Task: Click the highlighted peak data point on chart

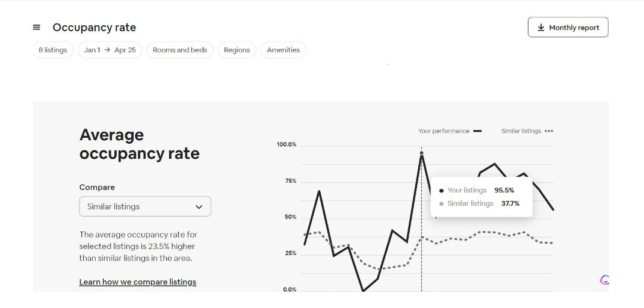Action: [421, 153]
